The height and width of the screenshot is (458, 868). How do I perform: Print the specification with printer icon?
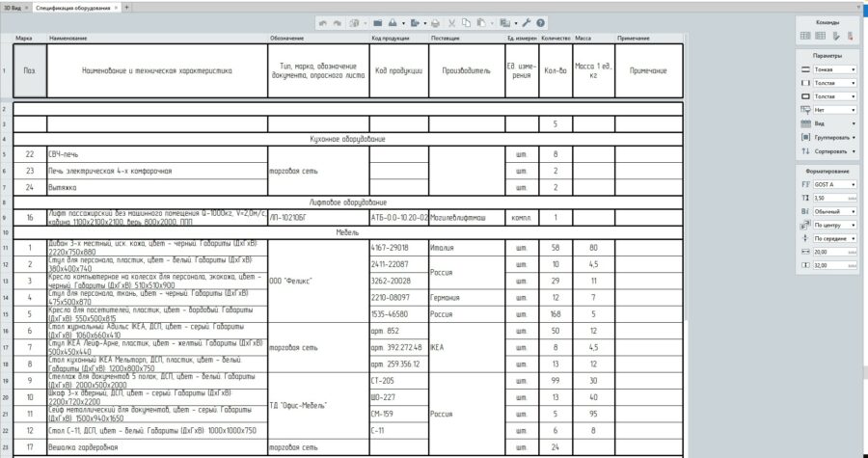tap(436, 23)
